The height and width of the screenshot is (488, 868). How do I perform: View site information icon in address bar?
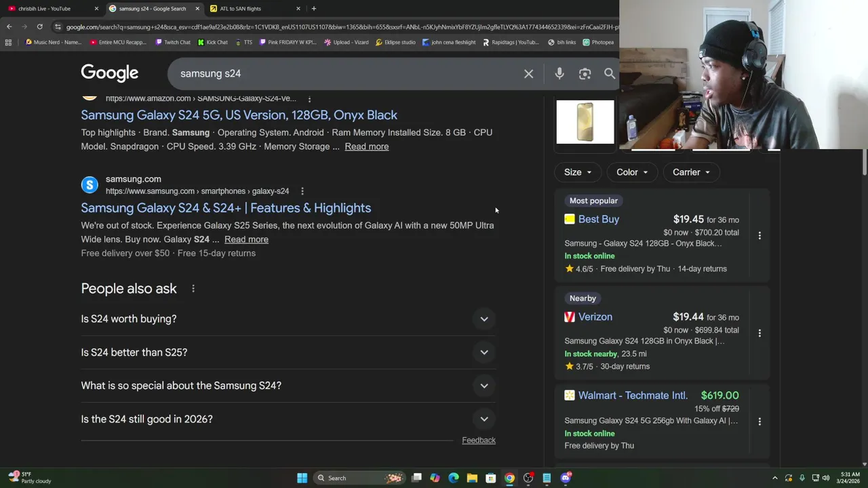pyautogui.click(x=58, y=27)
